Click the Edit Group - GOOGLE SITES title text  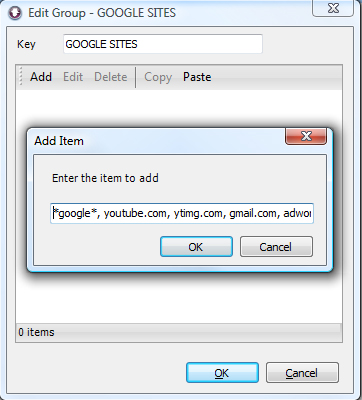(102, 13)
